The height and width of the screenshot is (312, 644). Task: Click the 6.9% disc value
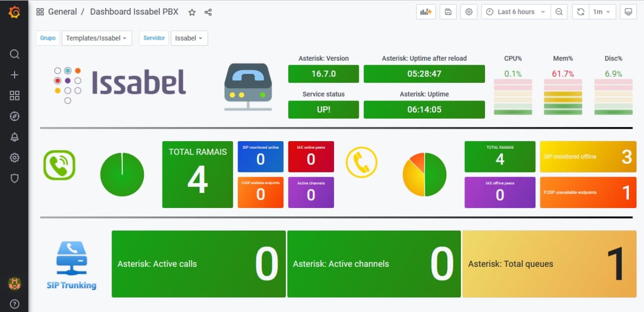coord(613,74)
